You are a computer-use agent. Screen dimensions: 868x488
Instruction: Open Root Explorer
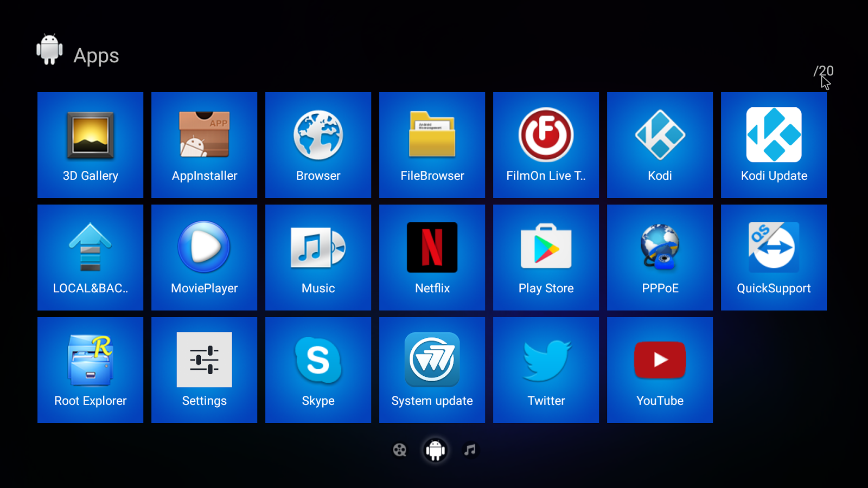pyautogui.click(x=90, y=370)
